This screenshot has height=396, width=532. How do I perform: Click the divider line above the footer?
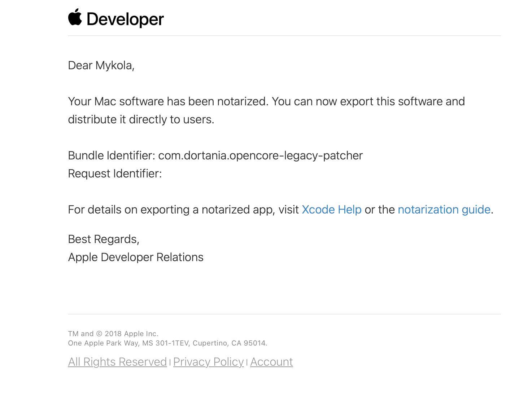(284, 314)
